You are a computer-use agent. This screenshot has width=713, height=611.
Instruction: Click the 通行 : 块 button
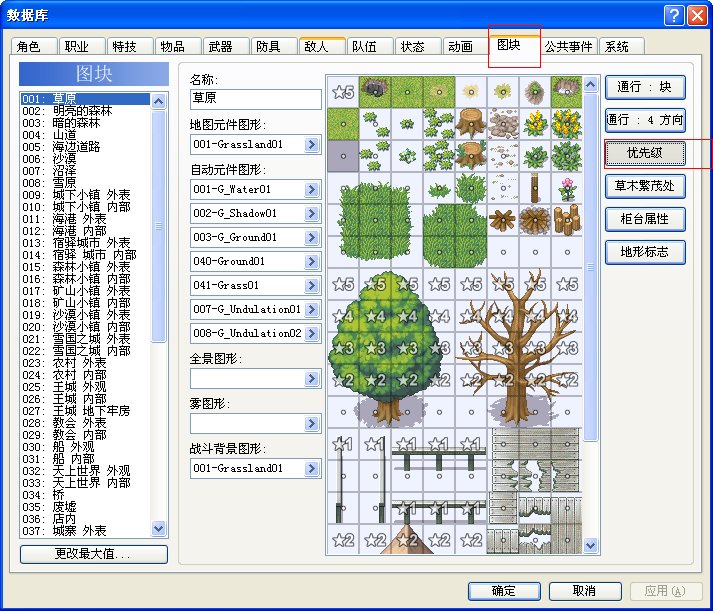(645, 87)
